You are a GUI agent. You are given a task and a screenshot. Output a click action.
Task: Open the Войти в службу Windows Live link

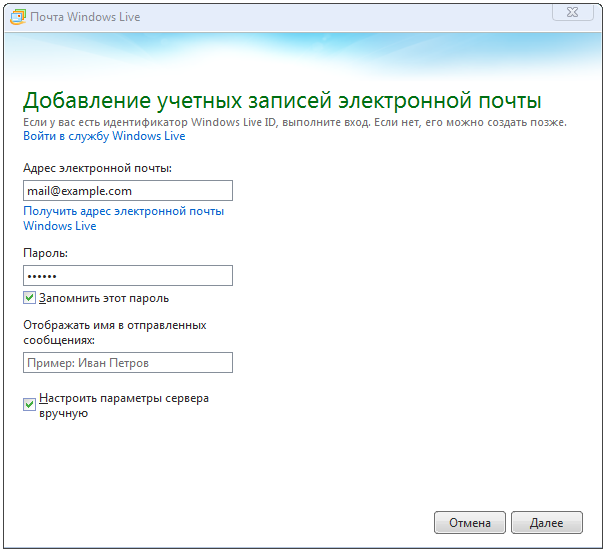click(104, 136)
